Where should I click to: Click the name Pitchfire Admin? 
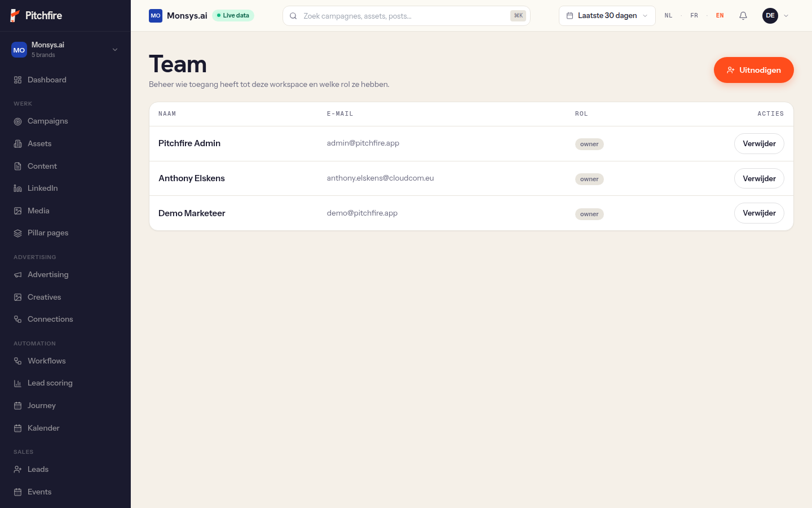[189, 143]
